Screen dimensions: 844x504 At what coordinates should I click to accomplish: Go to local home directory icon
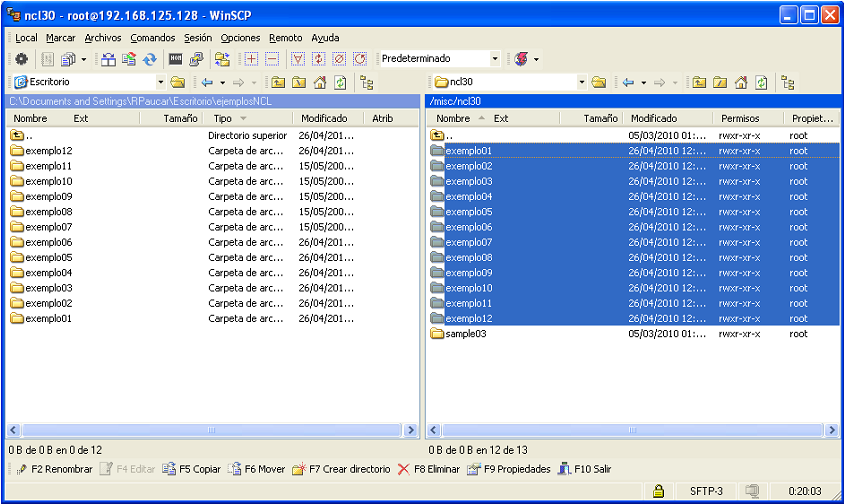pyautogui.click(x=320, y=82)
